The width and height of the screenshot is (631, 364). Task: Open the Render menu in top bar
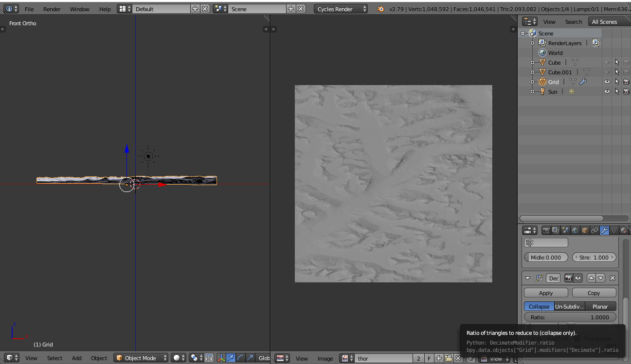[x=52, y=9]
